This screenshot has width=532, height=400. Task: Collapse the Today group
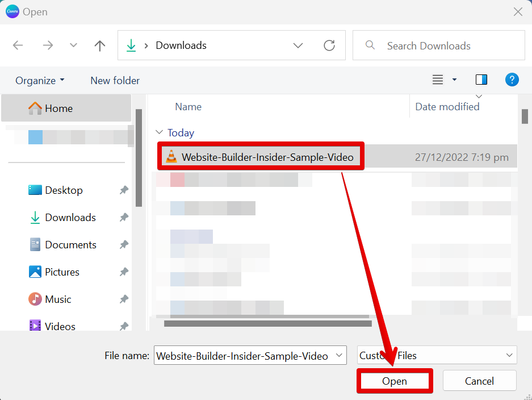point(159,132)
